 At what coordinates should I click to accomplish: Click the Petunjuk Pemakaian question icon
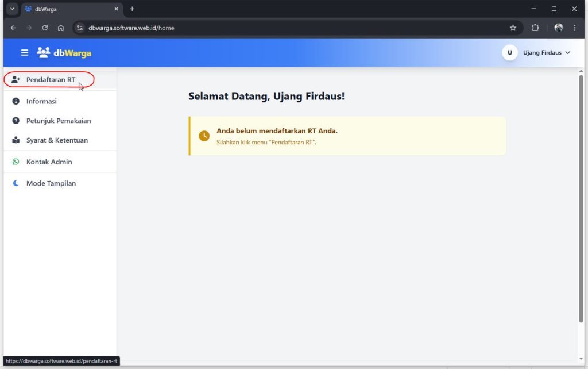16,121
